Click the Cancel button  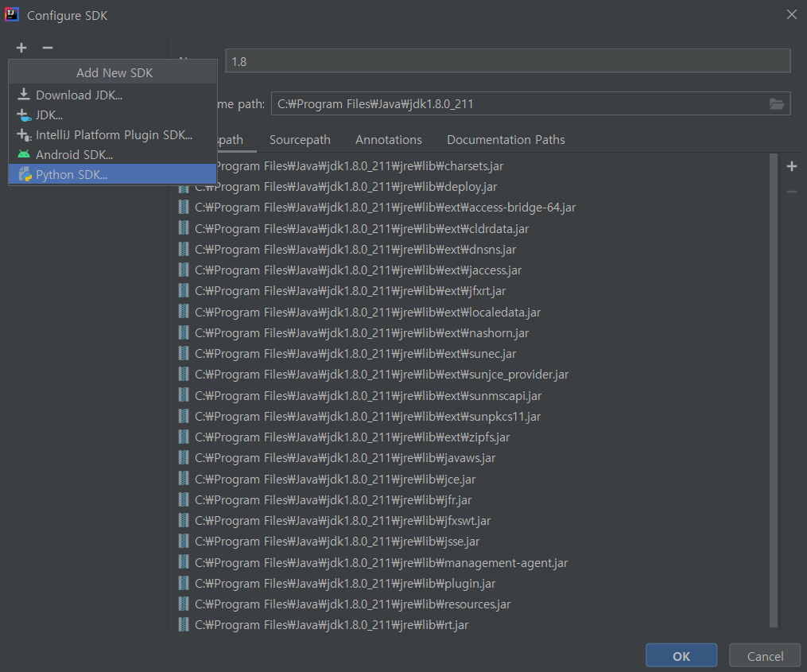(765, 656)
